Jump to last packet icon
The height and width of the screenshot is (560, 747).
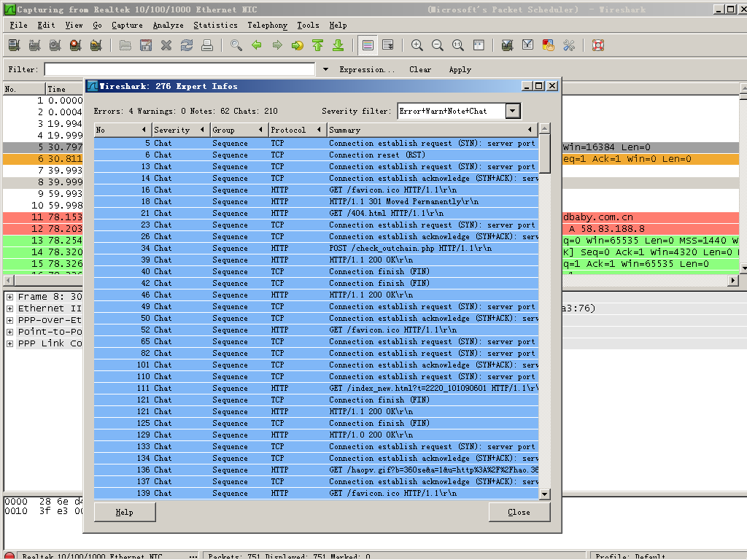[338, 45]
